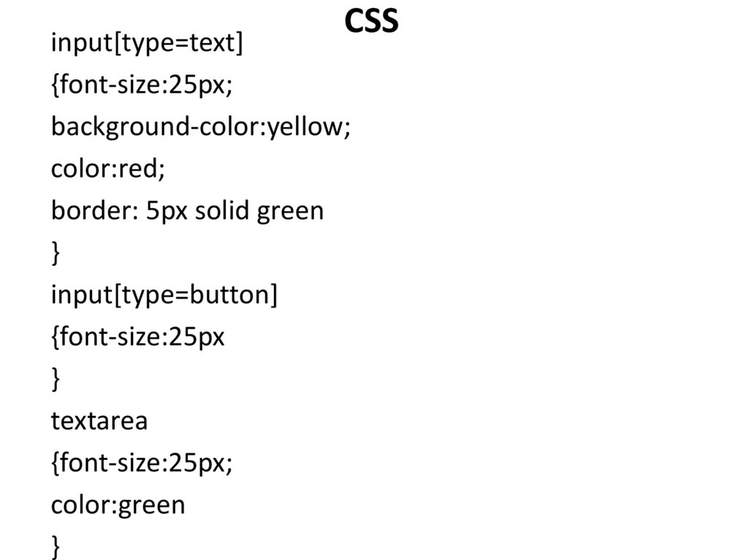Click the final closing brace at bottom
The width and height of the screenshot is (748, 560).
point(56,546)
